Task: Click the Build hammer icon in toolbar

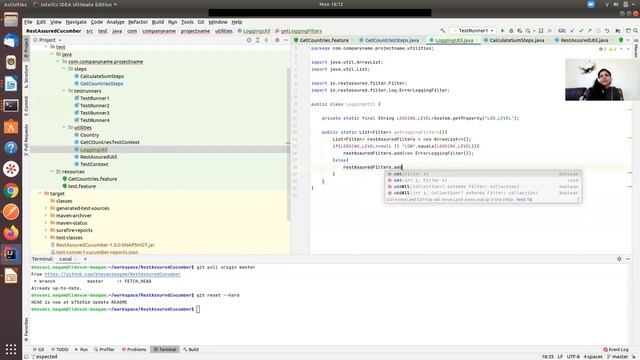Action: (443, 31)
